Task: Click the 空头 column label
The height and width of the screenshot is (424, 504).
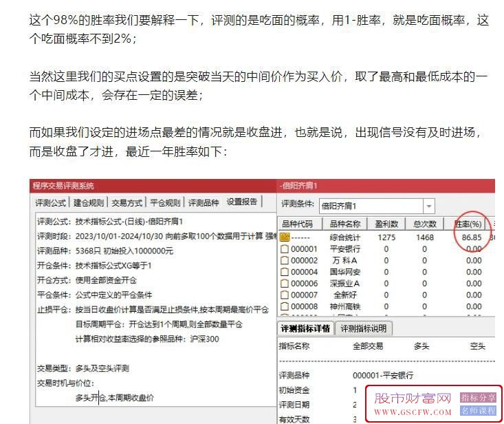Action: click(x=477, y=346)
